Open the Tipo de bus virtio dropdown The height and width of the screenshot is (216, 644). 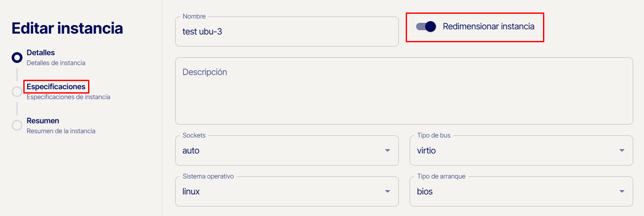514,151
